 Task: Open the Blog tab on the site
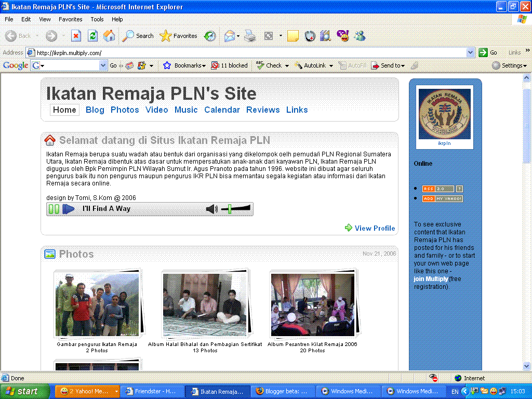[95, 110]
